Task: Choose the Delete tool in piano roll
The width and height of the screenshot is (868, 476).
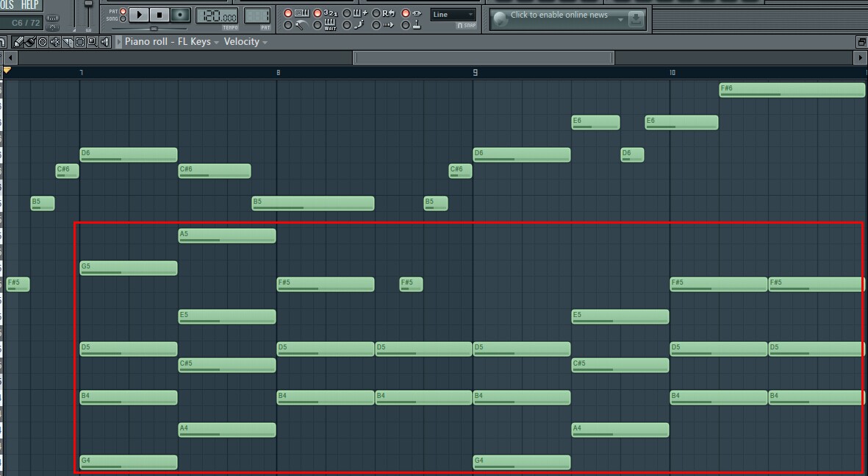Action: (x=43, y=41)
